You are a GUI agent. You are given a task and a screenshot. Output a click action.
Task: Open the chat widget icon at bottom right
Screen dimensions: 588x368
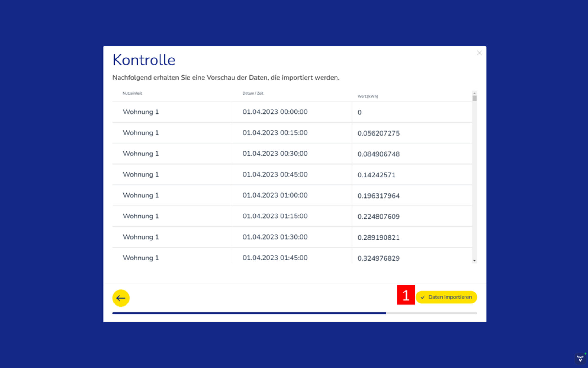580,359
